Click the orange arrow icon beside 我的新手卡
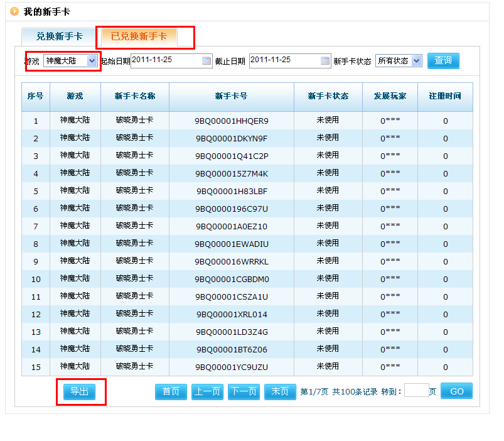Image resolution: width=504 pixels, height=441 pixels. pyautogui.click(x=14, y=11)
